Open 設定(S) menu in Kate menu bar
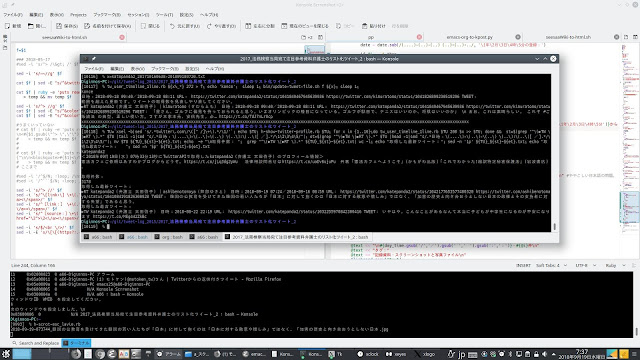 click(x=187, y=15)
